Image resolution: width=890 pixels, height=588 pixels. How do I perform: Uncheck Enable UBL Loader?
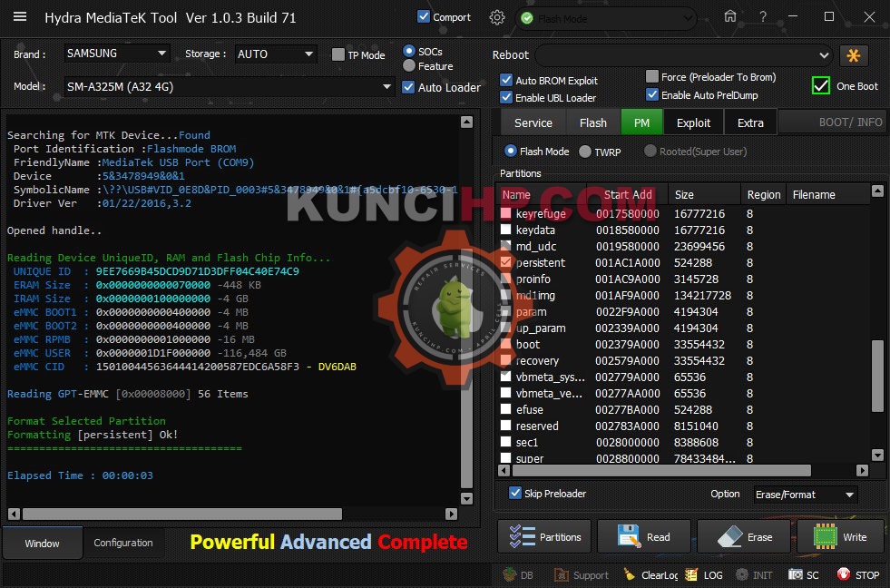[506, 97]
